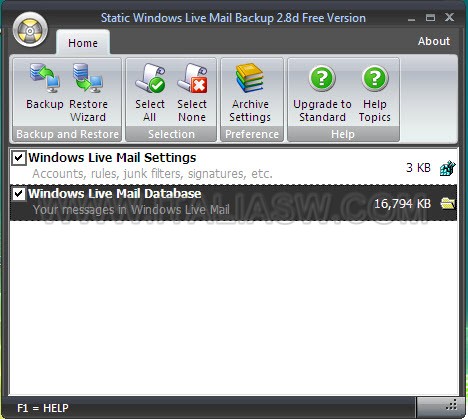Screen dimensions: 468x419
Task: Maximize the backup application window
Action: click(x=430, y=17)
